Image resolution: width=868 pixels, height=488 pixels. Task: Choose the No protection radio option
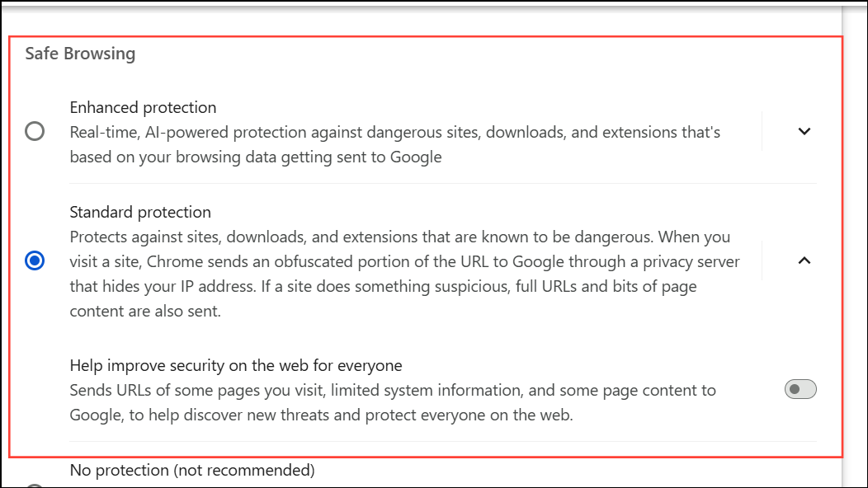click(35, 486)
